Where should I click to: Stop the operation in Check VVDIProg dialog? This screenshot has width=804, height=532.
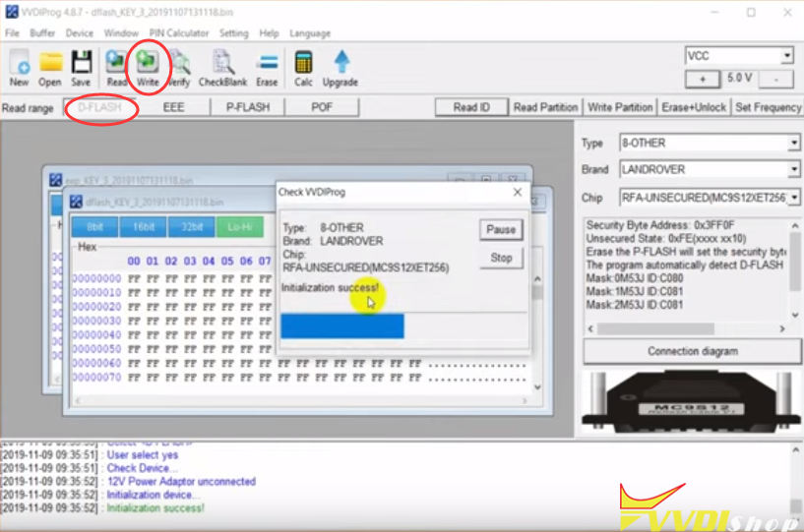coord(501,258)
